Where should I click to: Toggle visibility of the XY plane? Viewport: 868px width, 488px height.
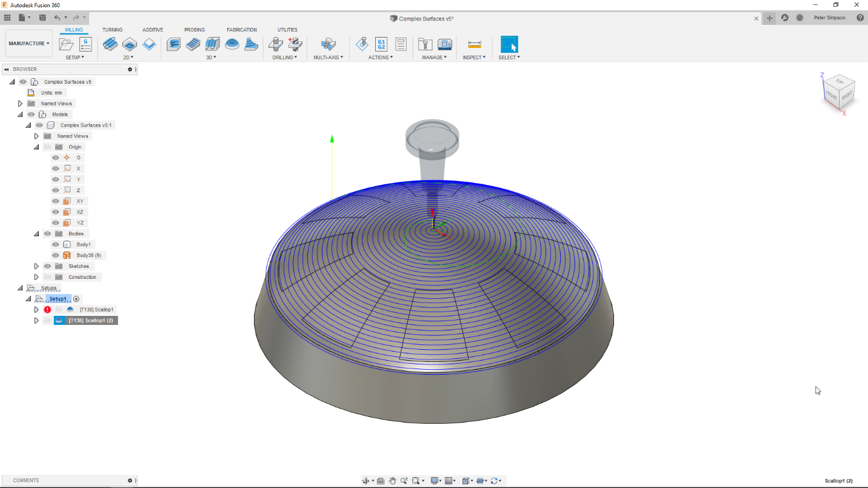click(x=56, y=201)
